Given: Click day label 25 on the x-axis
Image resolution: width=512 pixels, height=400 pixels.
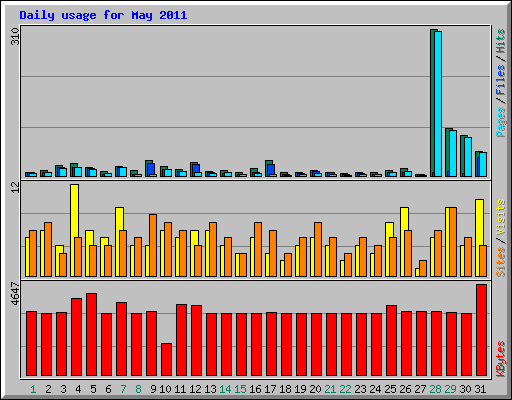Looking at the screenshot, I should click(x=390, y=389).
